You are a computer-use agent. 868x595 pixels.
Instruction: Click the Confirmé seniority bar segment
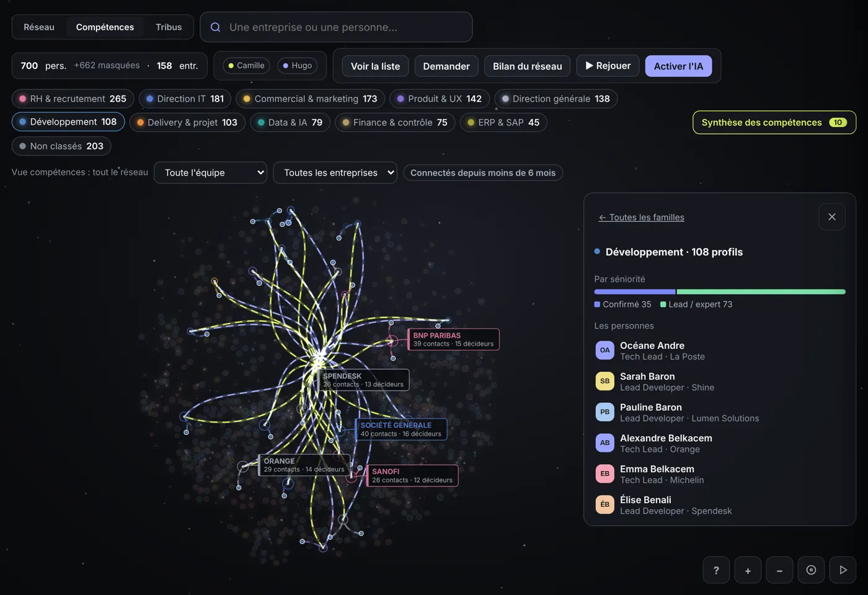click(x=635, y=291)
